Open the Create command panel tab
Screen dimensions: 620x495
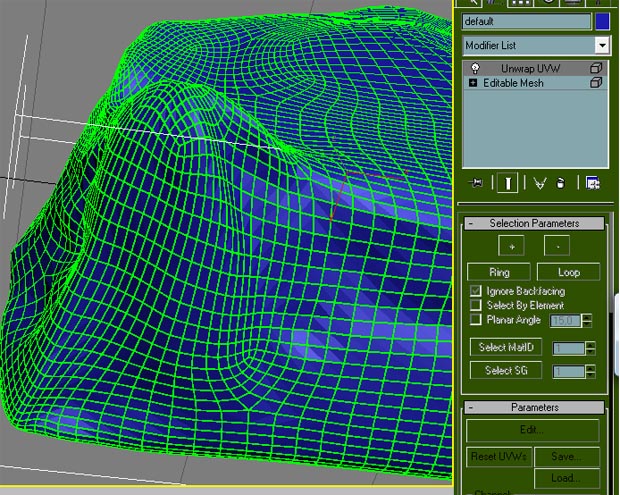(471, 2)
